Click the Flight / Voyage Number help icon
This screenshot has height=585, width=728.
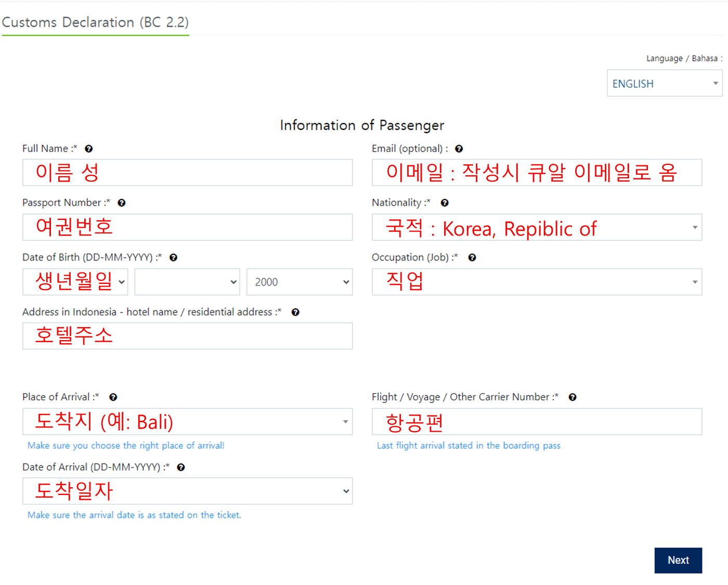(x=573, y=397)
